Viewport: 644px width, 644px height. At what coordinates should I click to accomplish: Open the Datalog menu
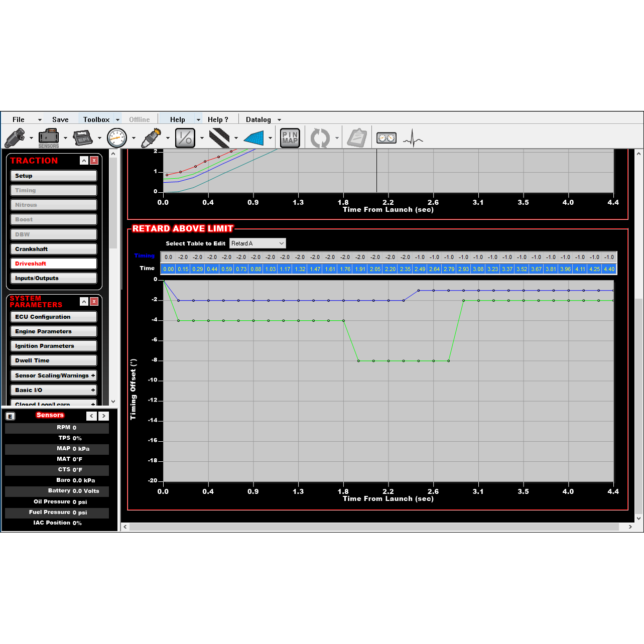click(x=259, y=119)
